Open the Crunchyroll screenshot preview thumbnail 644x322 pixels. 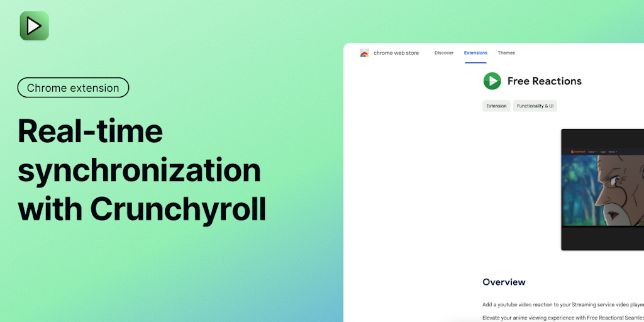pyautogui.click(x=602, y=189)
